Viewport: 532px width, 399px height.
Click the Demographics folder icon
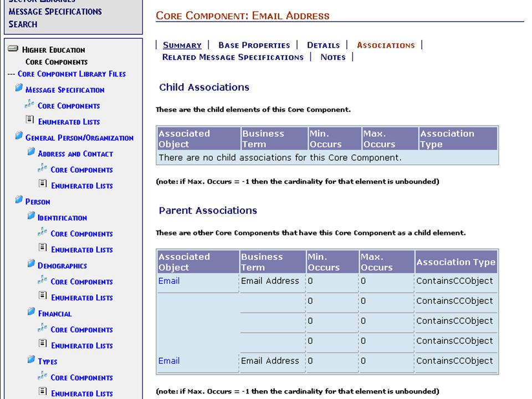[31, 264]
